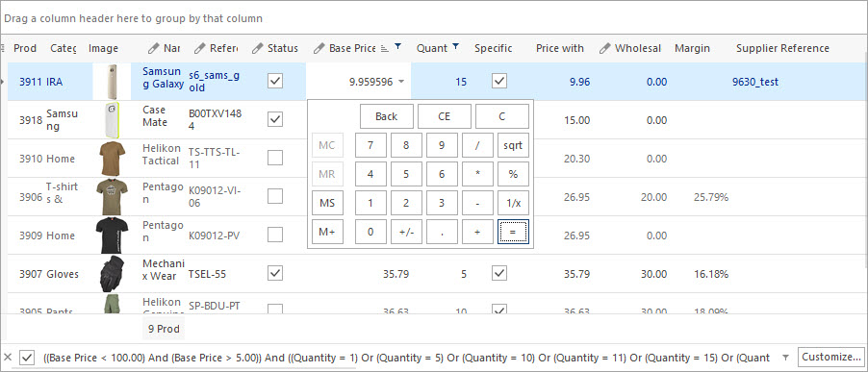This screenshot has height=372, width=868.
Task: Click the 5 calculator key
Action: click(406, 174)
